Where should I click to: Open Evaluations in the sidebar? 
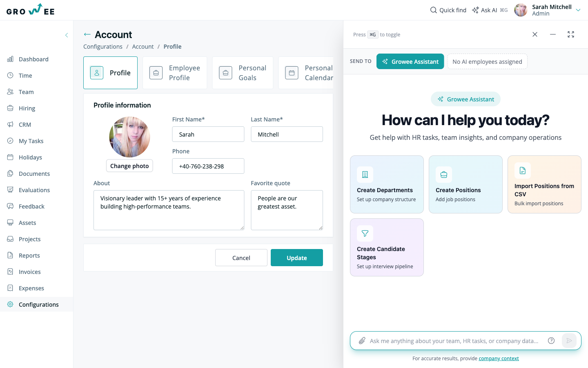tap(34, 190)
